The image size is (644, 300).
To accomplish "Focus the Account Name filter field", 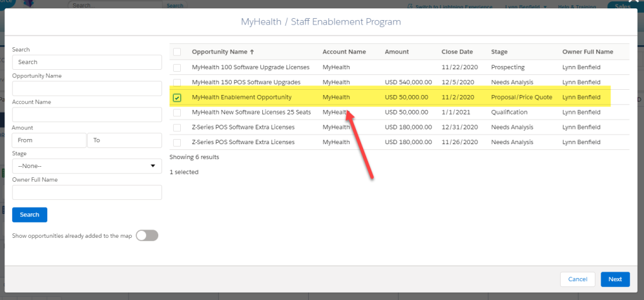I will pyautogui.click(x=87, y=114).
